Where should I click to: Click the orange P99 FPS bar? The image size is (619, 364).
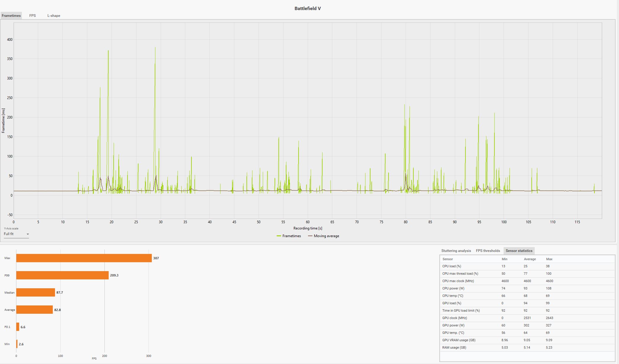coord(62,275)
